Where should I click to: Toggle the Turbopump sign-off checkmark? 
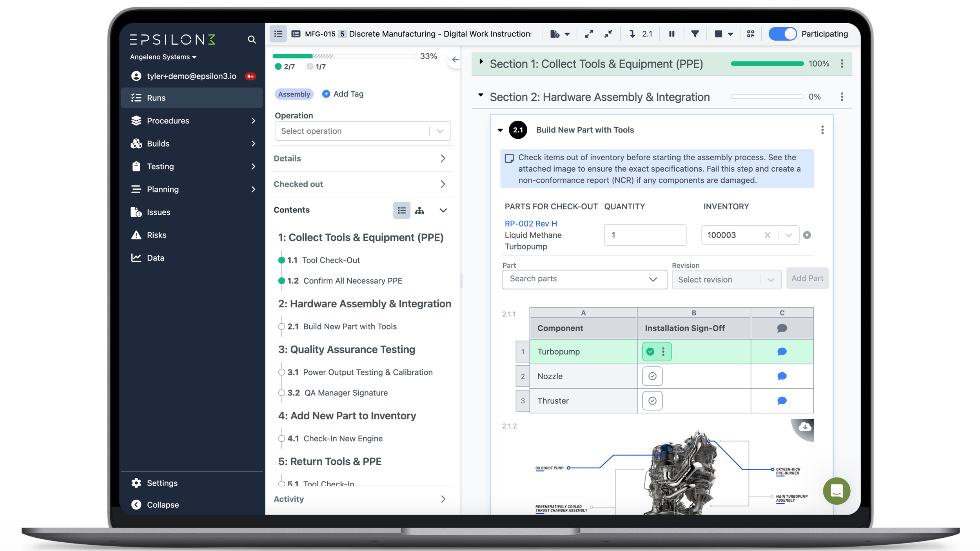pyautogui.click(x=650, y=352)
